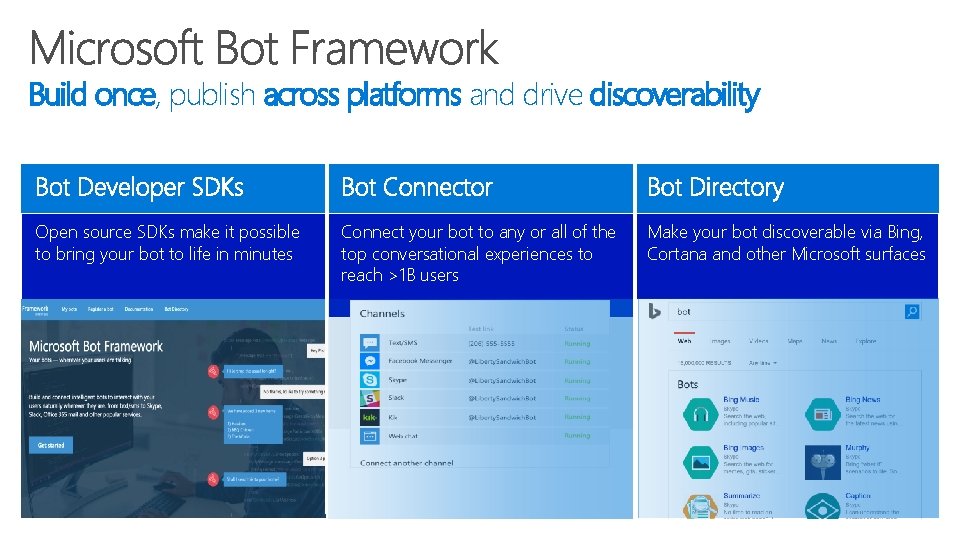Click the Framework logo in the site header
Screen dimensions: 960x540
coord(35,310)
